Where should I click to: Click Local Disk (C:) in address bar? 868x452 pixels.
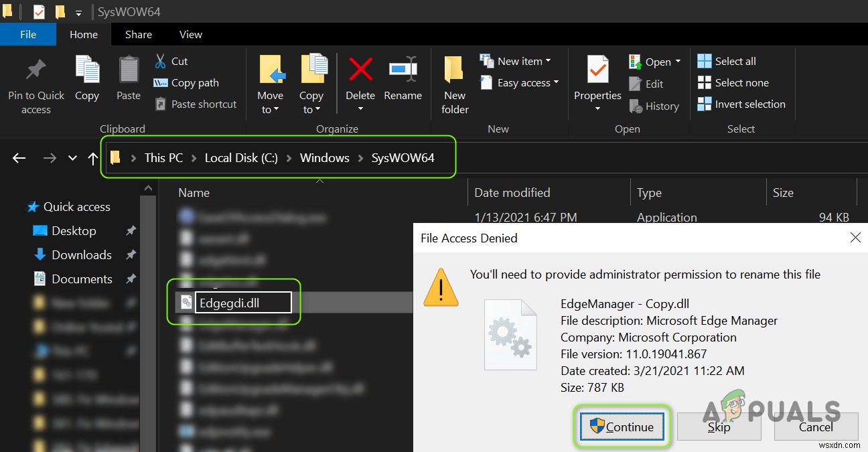[x=241, y=158]
